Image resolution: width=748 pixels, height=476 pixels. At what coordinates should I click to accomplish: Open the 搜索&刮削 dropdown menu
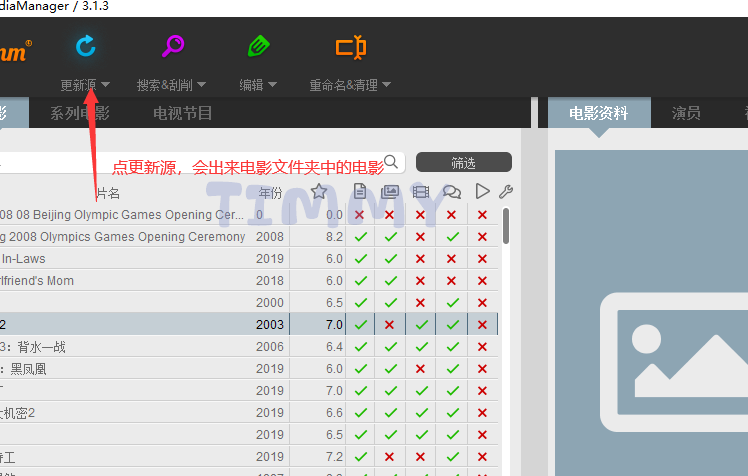coord(171,85)
